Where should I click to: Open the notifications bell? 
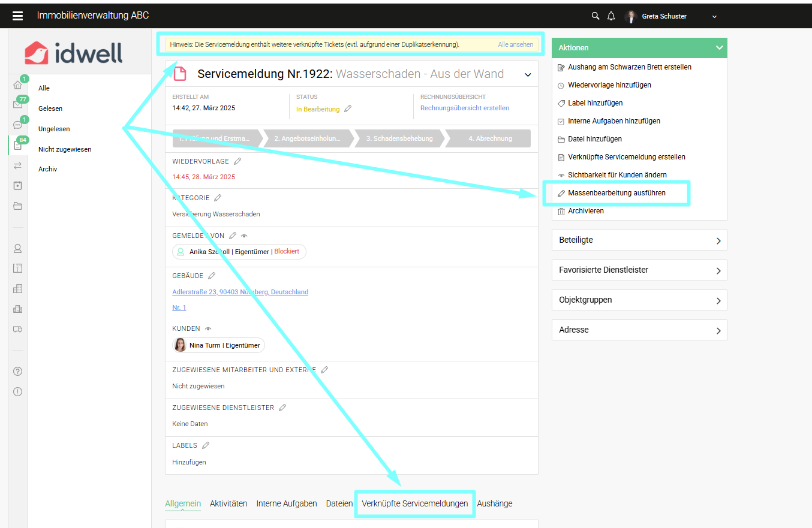pyautogui.click(x=611, y=16)
